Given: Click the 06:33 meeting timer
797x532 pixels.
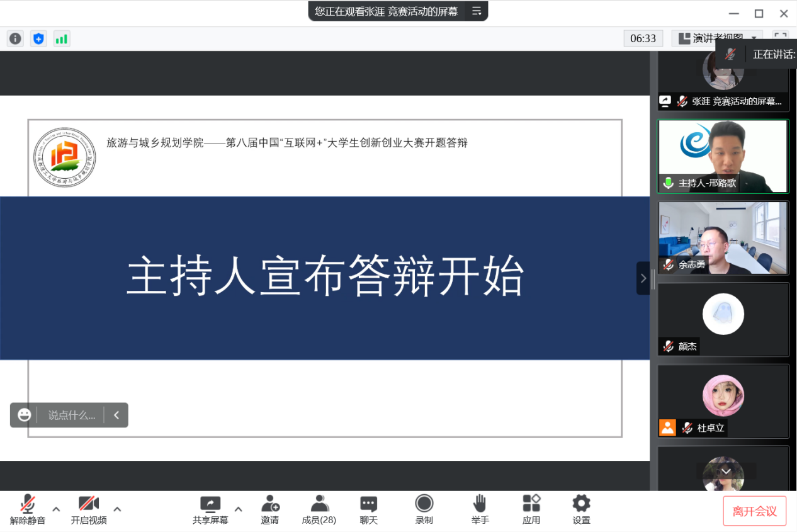Looking at the screenshot, I should click(x=643, y=38).
